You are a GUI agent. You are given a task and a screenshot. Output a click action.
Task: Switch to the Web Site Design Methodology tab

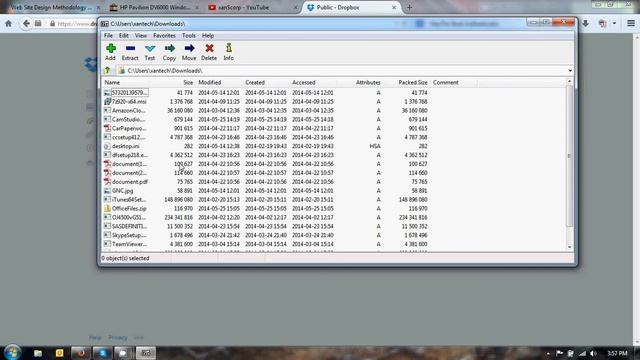coord(51,7)
